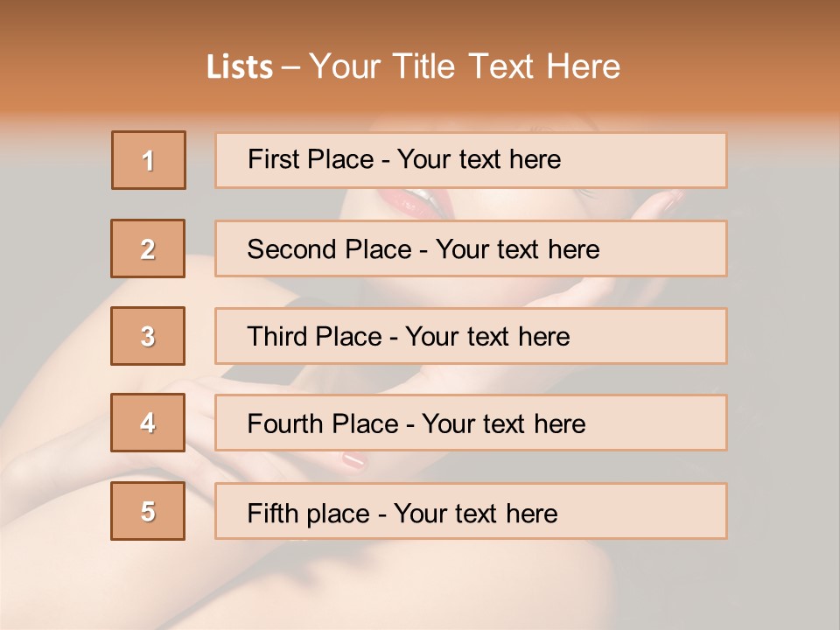Select the 'Third Place - Your text here' bar
The image size is (840, 630).
point(471,336)
